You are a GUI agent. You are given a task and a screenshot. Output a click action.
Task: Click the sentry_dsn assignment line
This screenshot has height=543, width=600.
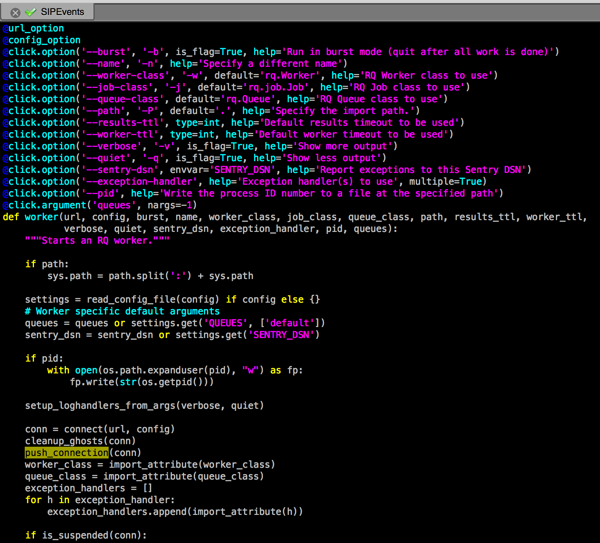point(172,335)
